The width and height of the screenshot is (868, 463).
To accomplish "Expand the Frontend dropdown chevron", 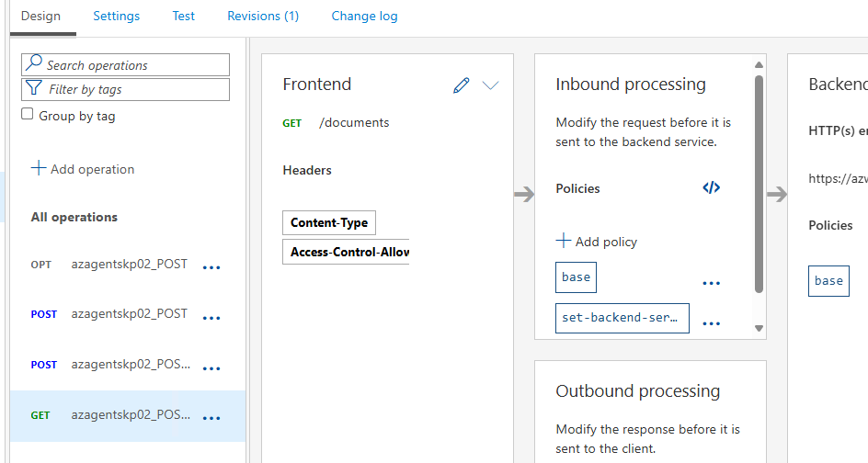I will 490,85.
